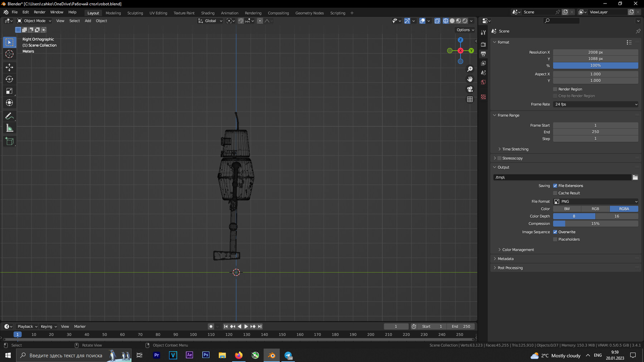Screen dimensions: 644x362
Task: Open the File Format PNG dropdown
Action: 595,202
